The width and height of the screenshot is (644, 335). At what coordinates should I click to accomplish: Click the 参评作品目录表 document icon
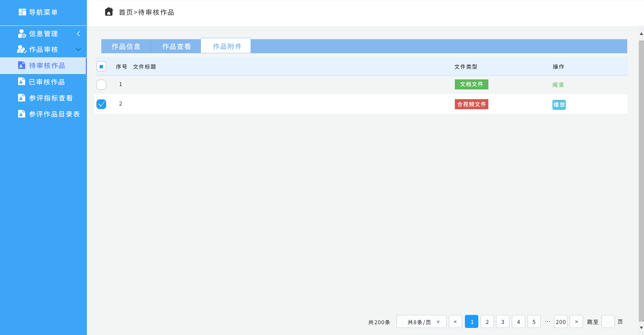[21, 114]
